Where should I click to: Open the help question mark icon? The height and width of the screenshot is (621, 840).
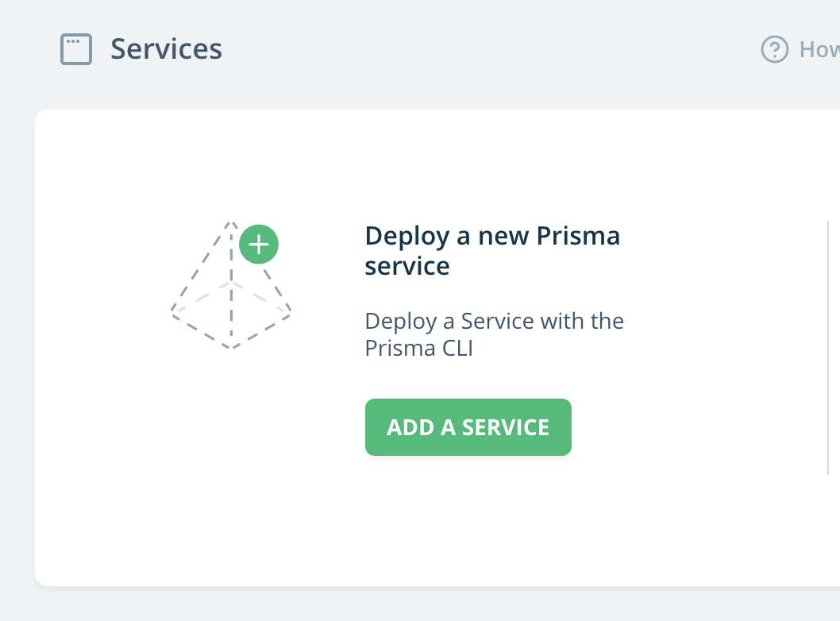775,49
